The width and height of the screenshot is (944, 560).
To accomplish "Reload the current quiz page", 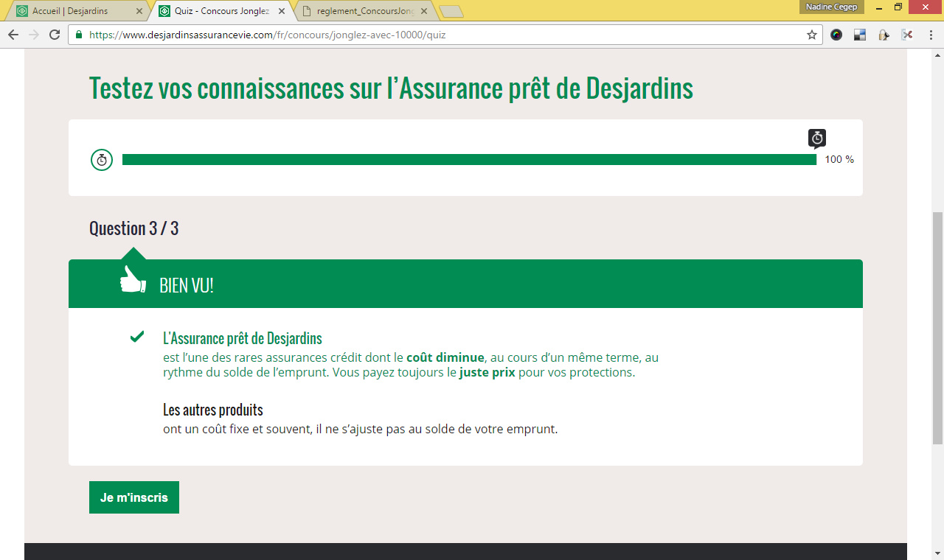I will (x=54, y=35).
